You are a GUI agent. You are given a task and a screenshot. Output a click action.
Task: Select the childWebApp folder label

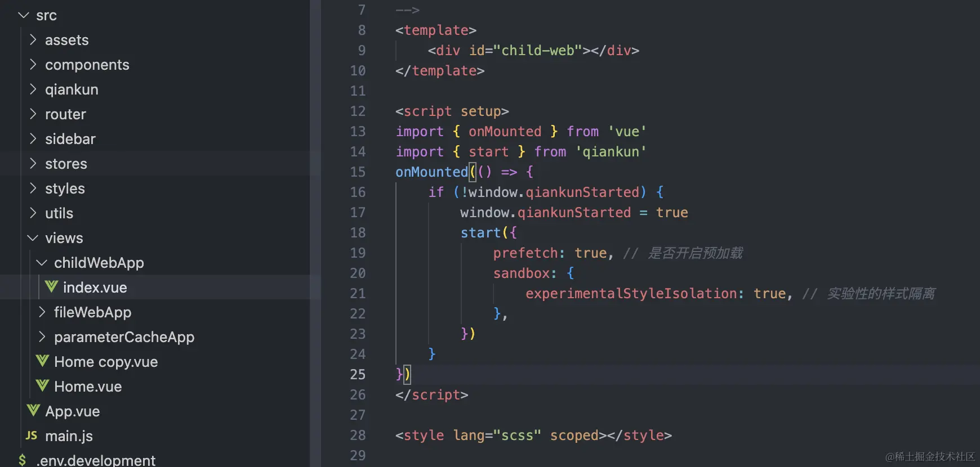(x=99, y=263)
